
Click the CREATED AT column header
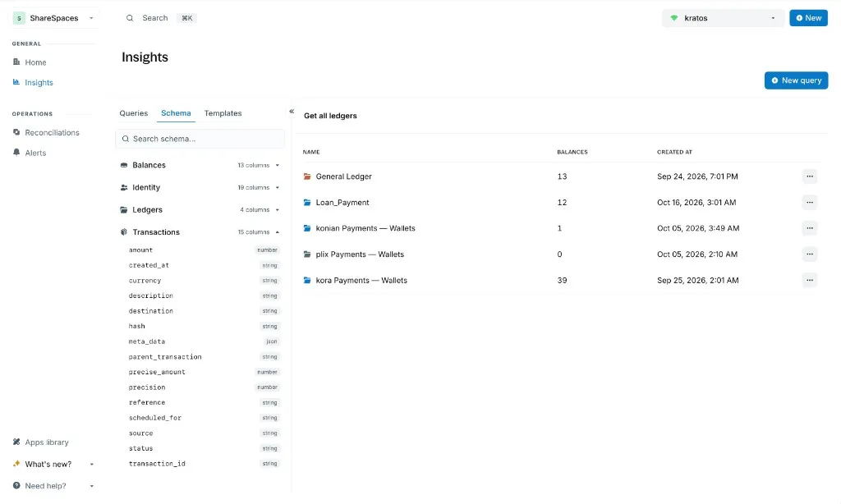pos(675,153)
